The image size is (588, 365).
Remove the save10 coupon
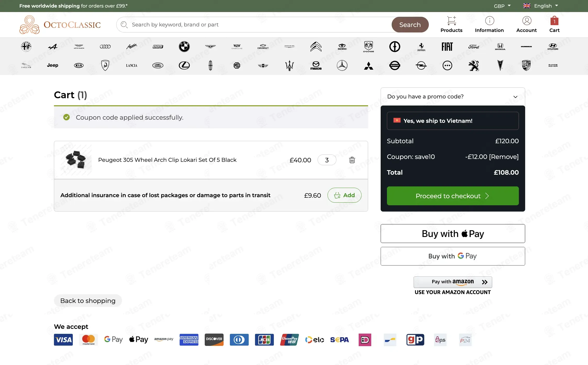click(504, 157)
